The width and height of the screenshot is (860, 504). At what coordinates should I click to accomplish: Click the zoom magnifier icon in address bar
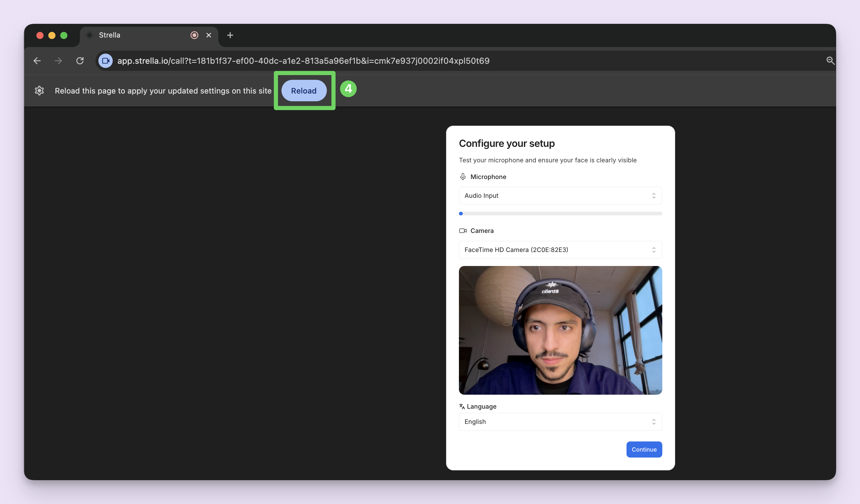pyautogui.click(x=830, y=61)
